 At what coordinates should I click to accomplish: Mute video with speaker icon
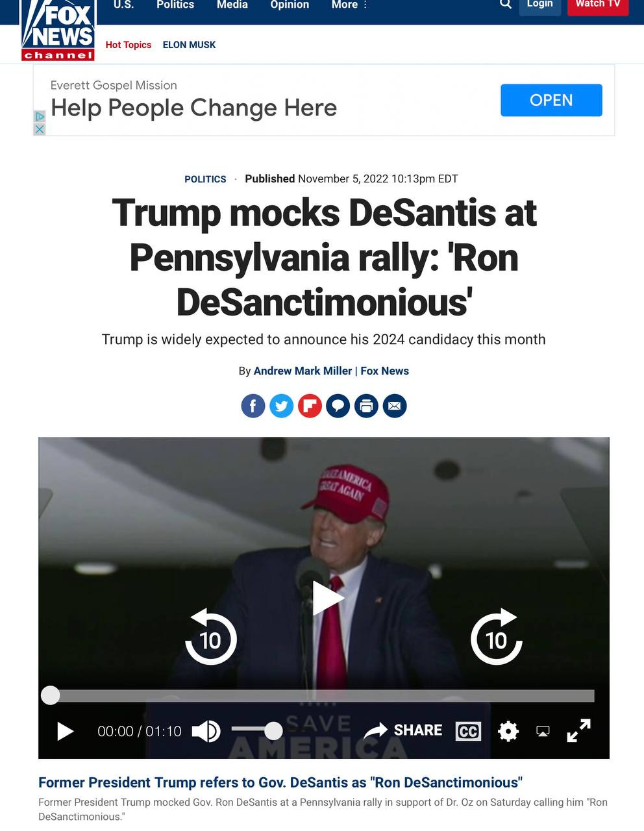coord(206,731)
